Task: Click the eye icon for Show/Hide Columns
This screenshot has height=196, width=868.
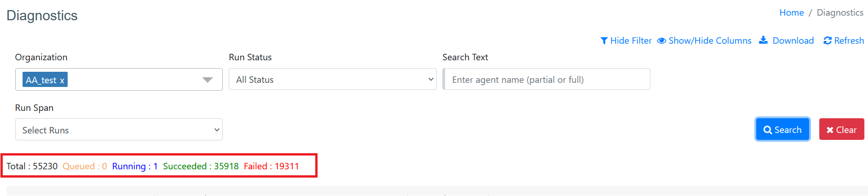Action: tap(662, 41)
